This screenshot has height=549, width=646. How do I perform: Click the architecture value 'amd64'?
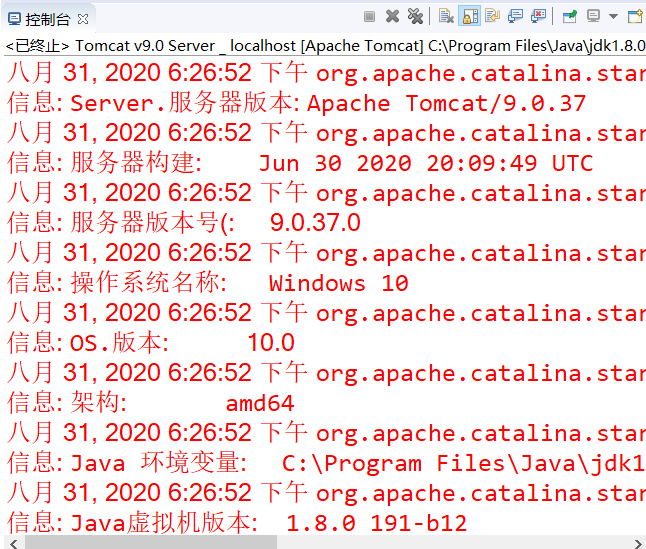260,403
